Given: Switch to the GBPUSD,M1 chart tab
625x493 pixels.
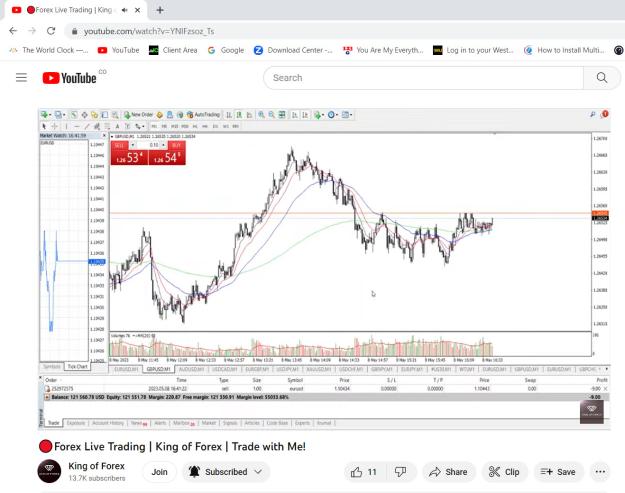Looking at the screenshot, I should (x=158, y=369).
